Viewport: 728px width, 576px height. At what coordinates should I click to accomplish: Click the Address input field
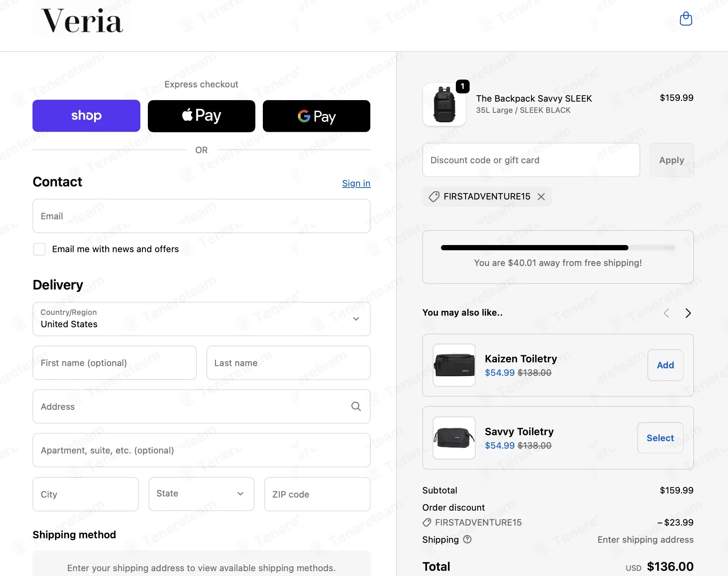[202, 406]
